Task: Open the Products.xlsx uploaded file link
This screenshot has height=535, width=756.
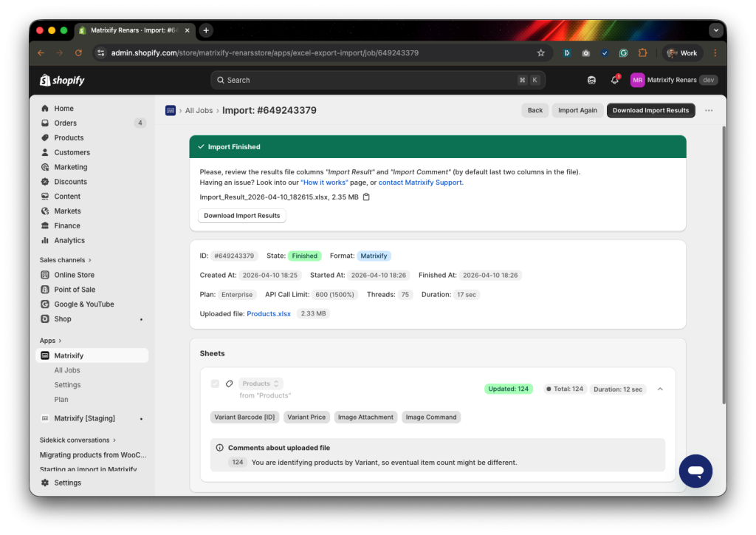Action: pos(269,313)
